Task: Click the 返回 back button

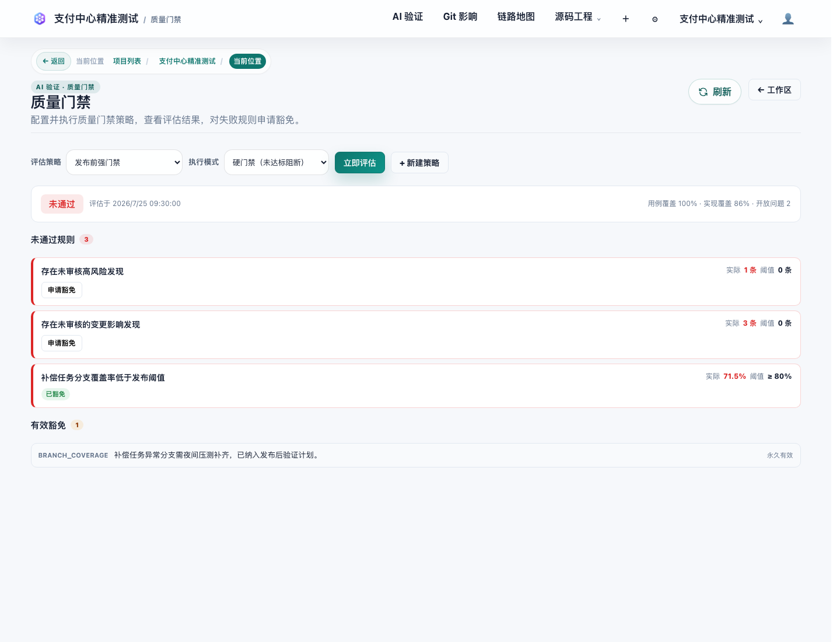Action: (54, 61)
